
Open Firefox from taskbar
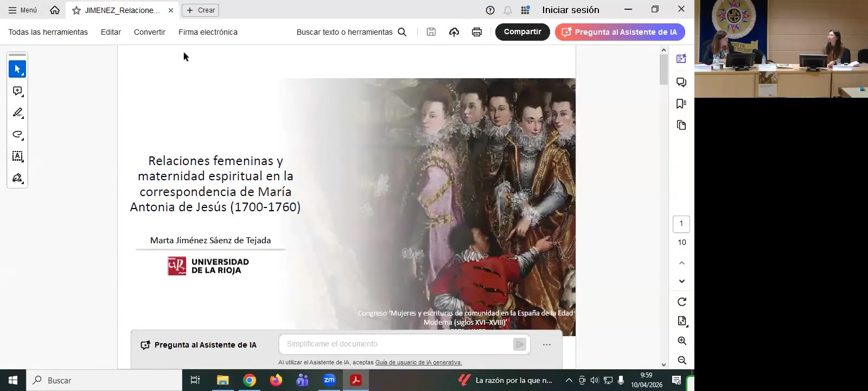click(276, 380)
